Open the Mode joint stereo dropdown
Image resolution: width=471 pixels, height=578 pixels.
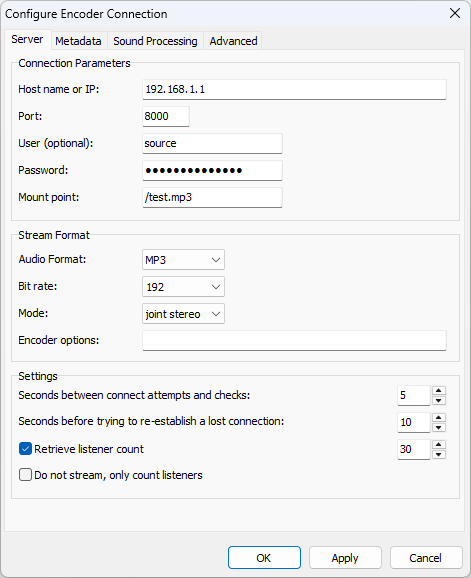[183, 314]
